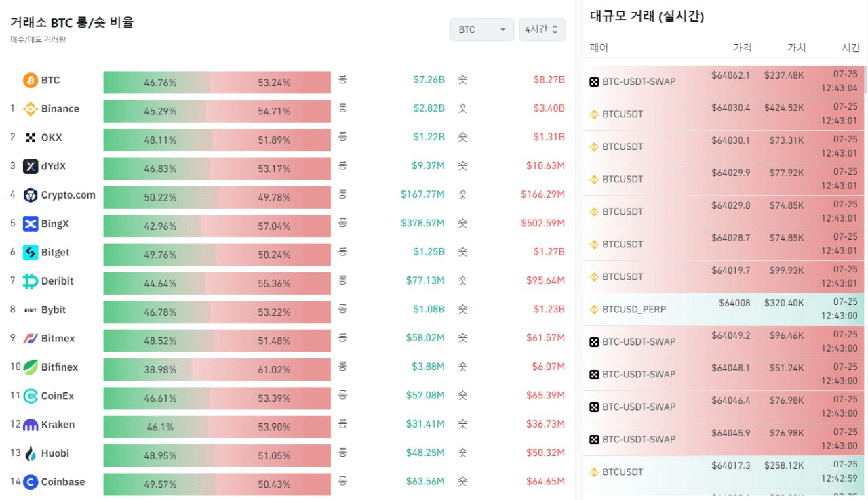Click Huobi long volume $48.25M
Viewport: 868px width, 500px height.
[425, 453]
